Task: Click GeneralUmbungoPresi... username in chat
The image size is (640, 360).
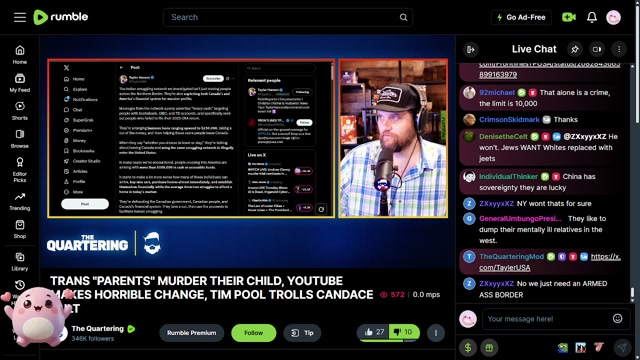Action: 520,218
